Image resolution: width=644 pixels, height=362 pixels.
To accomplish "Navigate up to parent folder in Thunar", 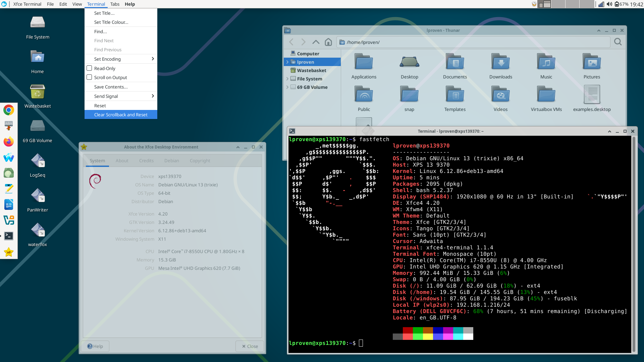I will (316, 42).
